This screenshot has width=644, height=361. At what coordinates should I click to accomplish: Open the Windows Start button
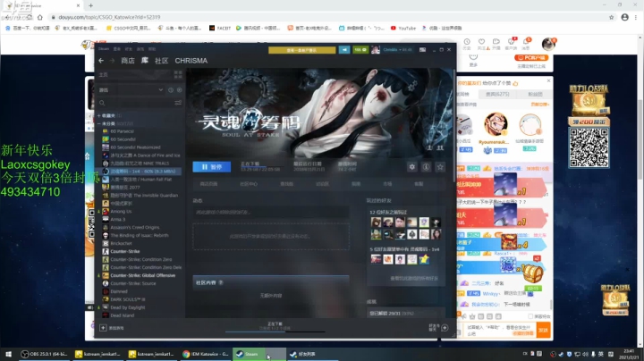tap(8, 354)
